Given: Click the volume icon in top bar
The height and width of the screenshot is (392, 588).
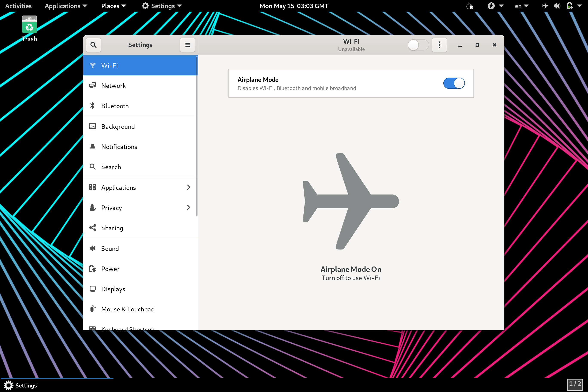Looking at the screenshot, I should click(557, 6).
